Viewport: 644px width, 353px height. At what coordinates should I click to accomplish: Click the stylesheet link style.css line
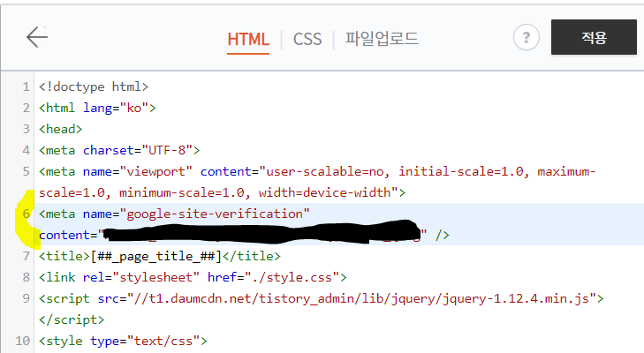tap(193, 277)
